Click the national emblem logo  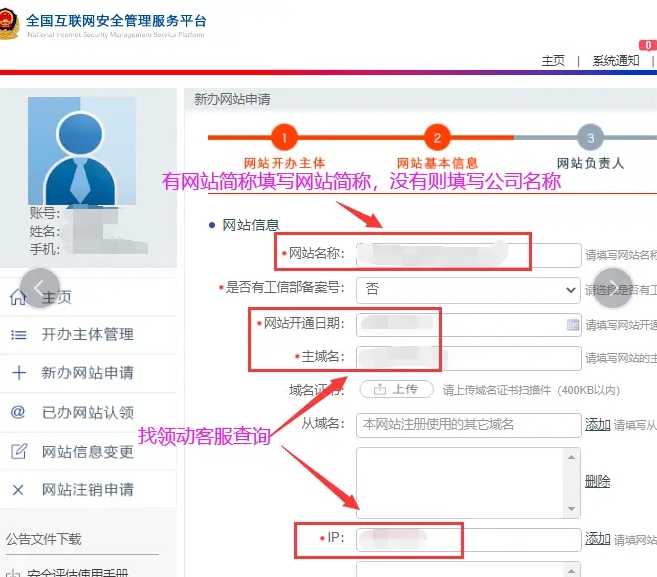coord(8,24)
